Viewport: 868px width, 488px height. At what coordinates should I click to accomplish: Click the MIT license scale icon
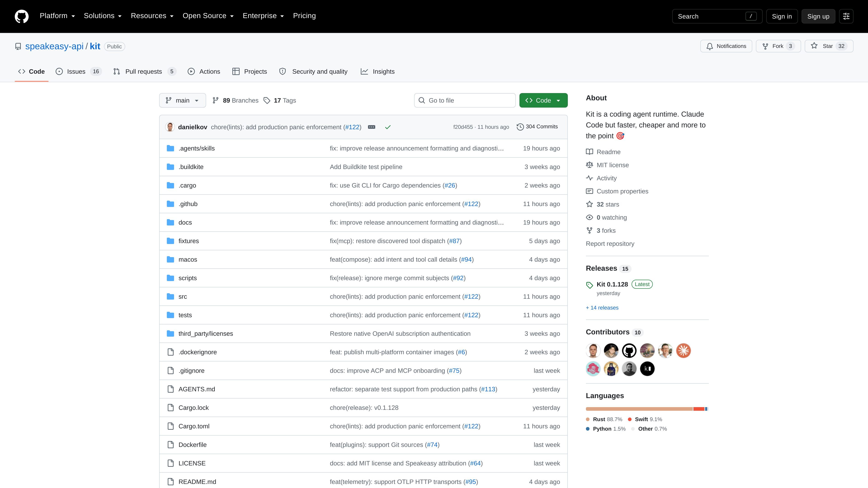(589, 165)
